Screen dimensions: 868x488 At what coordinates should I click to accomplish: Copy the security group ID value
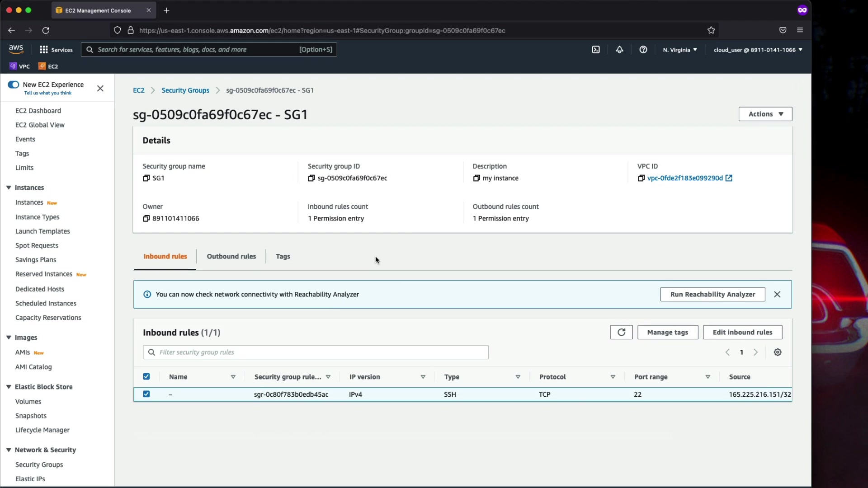click(x=311, y=178)
